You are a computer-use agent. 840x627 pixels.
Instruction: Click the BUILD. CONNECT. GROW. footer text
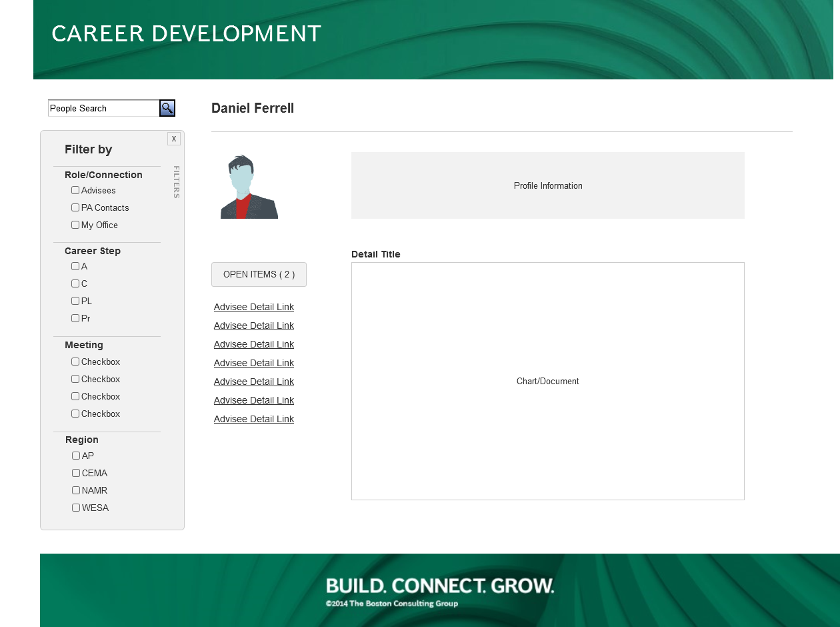pyautogui.click(x=440, y=586)
